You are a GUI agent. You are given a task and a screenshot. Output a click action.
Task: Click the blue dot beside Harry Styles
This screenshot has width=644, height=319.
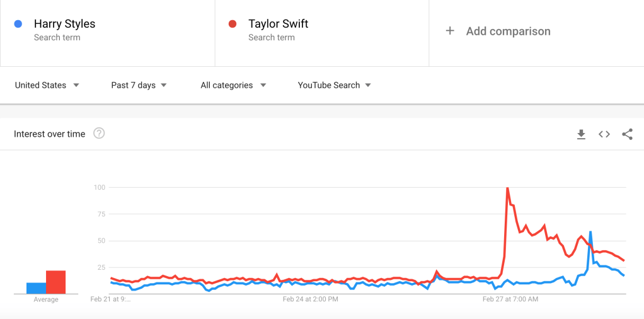(x=18, y=24)
